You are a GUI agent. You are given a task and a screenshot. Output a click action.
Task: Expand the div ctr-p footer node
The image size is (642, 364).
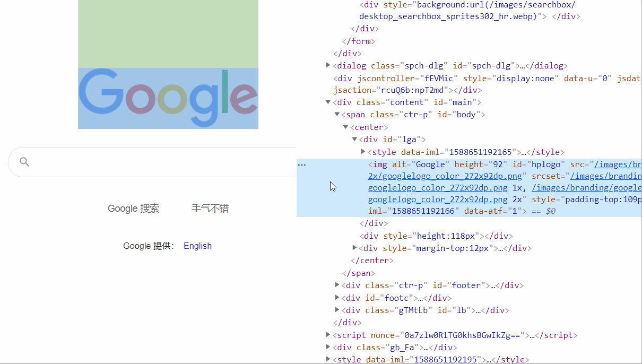tap(337, 285)
